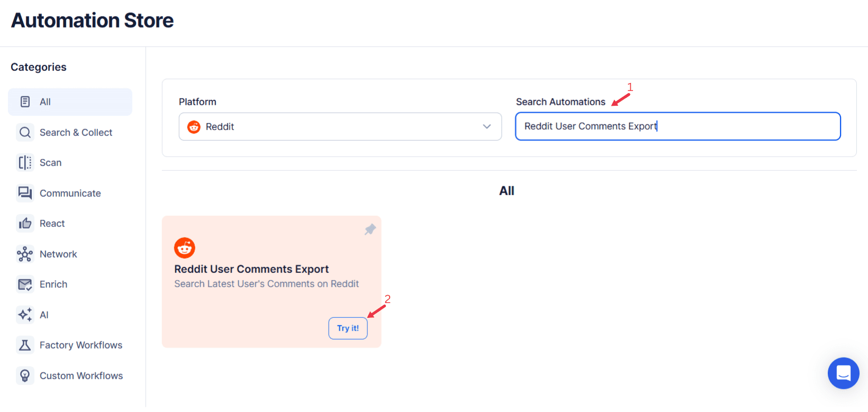Select the Search & Collect category icon
This screenshot has width=868, height=412.
coord(25,132)
